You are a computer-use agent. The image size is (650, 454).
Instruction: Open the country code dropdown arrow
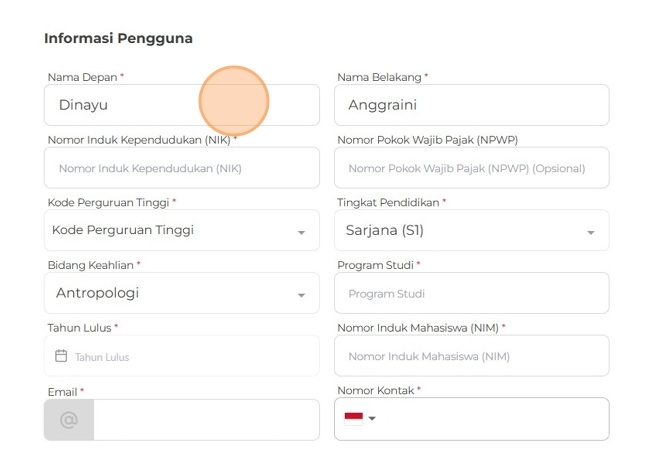(x=372, y=419)
